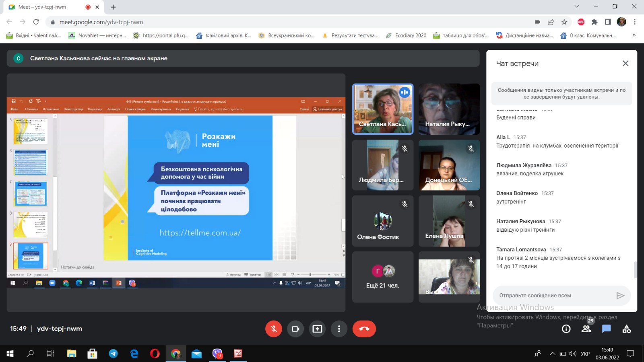Select slide 8 thumbnail in shared PowerPoint
This screenshot has height=362, width=644.
click(31, 225)
